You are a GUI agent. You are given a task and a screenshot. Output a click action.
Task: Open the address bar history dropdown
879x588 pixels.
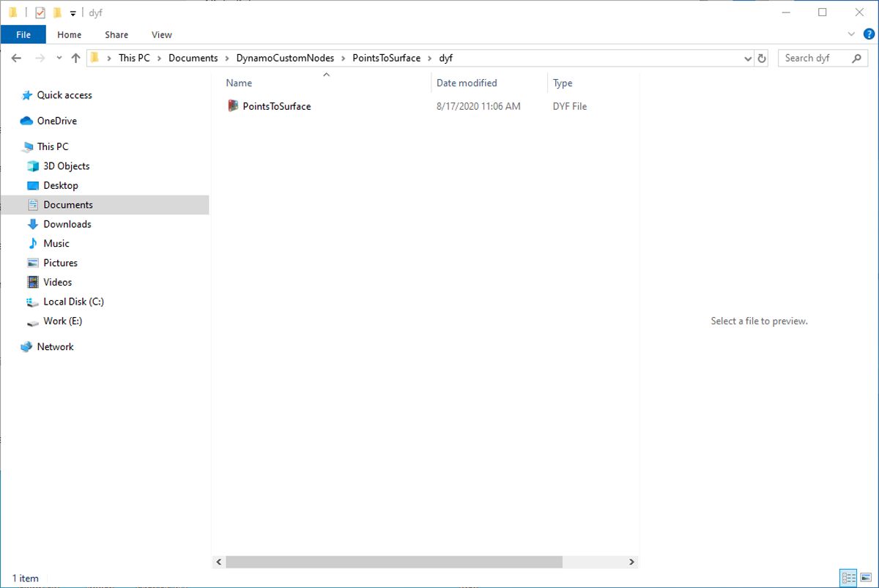[747, 59]
